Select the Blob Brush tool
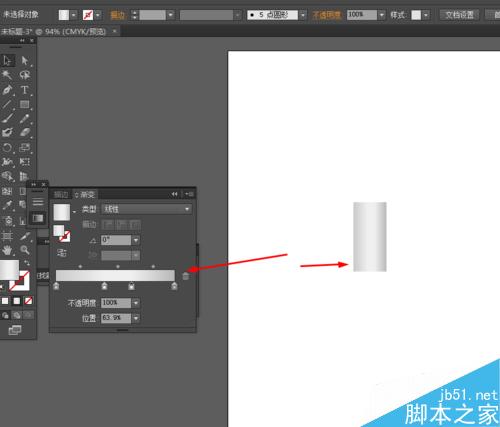This screenshot has height=427, width=500. pos(7,133)
